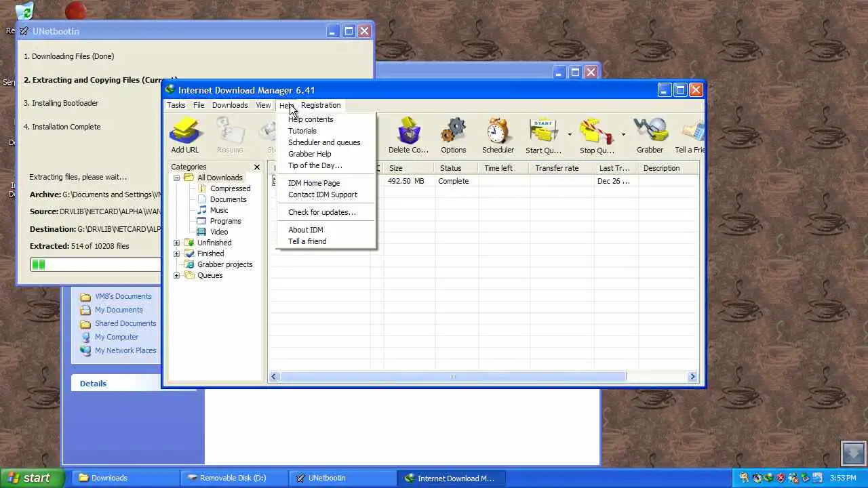Sort by Last Try column header
The image size is (868, 488).
616,168
